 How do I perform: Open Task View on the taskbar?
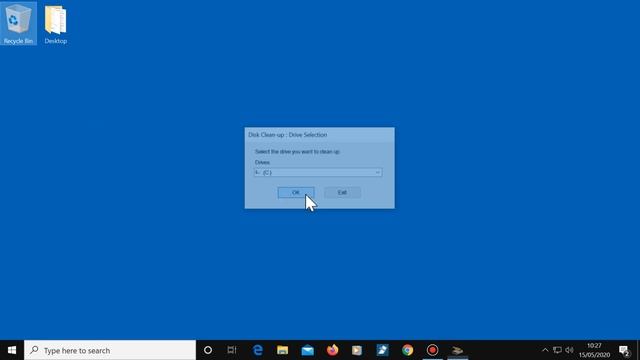pos(232,350)
